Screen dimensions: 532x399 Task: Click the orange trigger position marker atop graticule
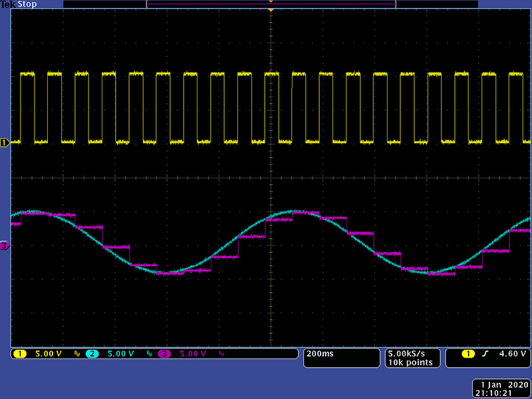pos(271,10)
